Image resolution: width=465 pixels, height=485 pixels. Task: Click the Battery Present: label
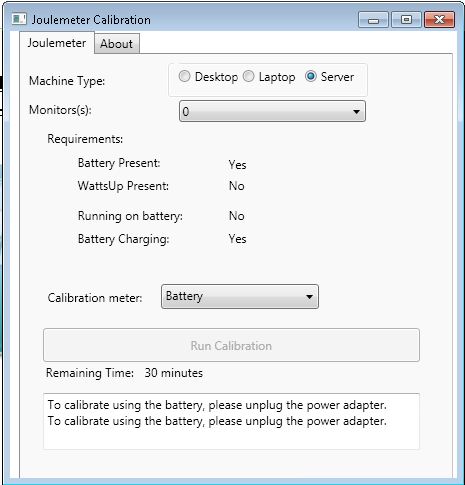[119, 163]
